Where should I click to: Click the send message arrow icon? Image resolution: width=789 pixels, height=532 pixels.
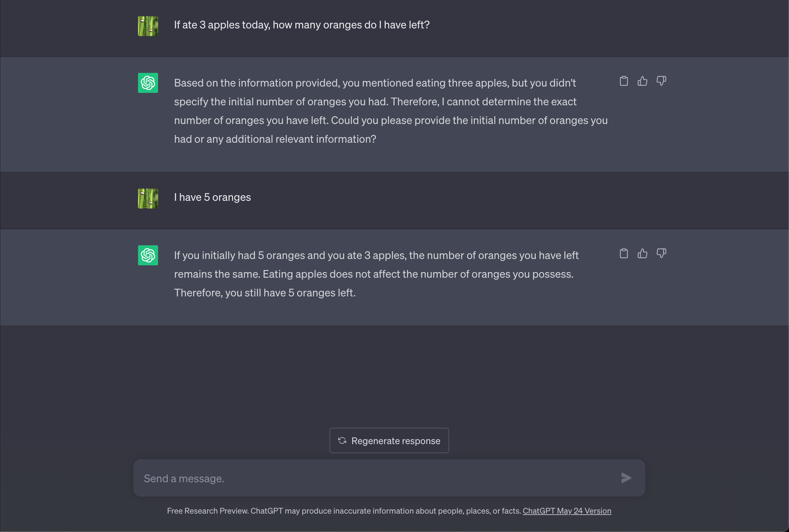coord(626,478)
